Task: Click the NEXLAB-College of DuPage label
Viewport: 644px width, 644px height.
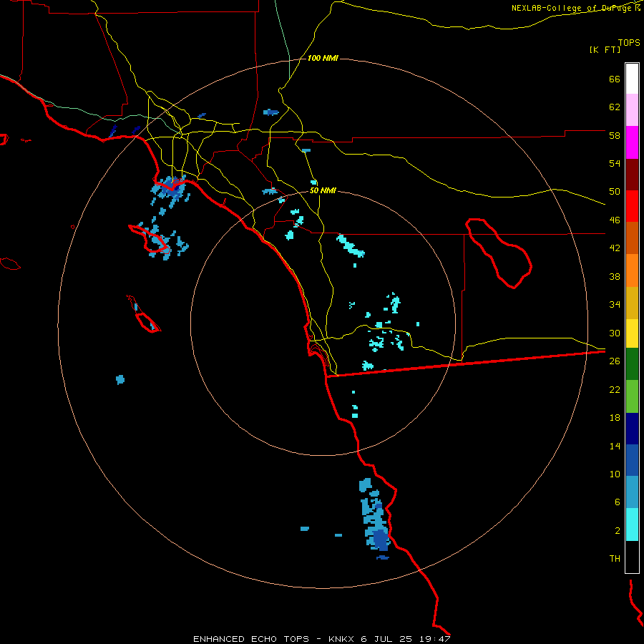Action: coord(572,8)
